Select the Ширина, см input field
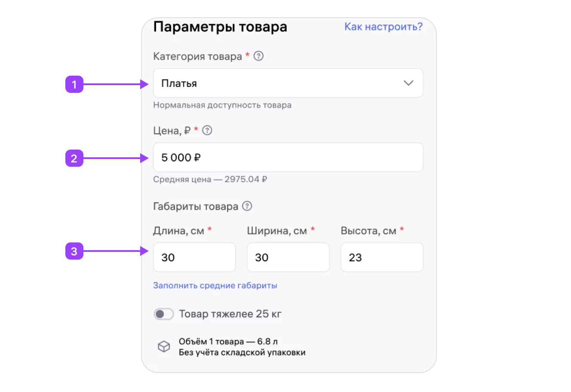This screenshot has height=392, width=571. tap(288, 257)
